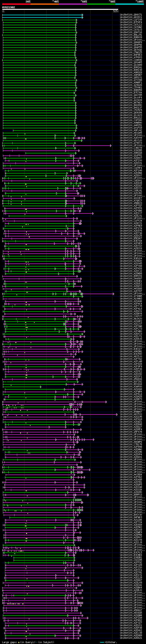This screenshot has height=644, width=146.
Task: Click hit label UniRef100_C5WS25
Action: 131,53
